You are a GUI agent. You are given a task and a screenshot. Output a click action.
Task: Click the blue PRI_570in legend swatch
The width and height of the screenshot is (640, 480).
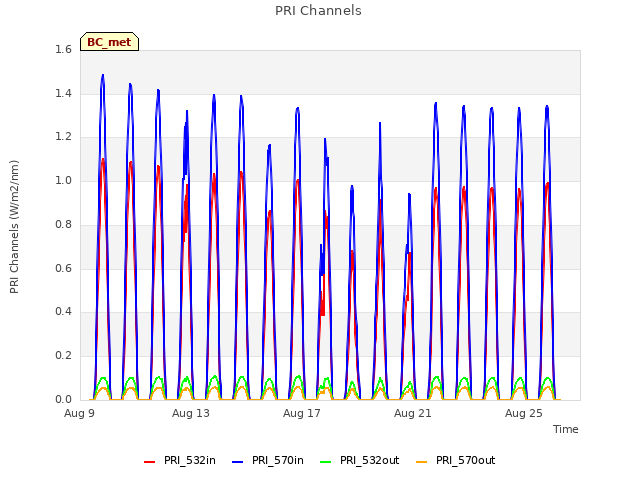[238, 462]
